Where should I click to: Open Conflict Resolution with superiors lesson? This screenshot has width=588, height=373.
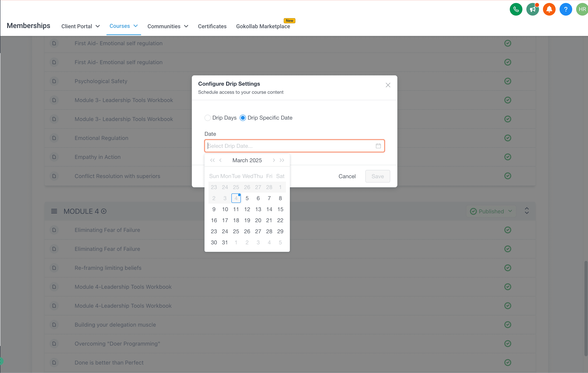tap(117, 176)
